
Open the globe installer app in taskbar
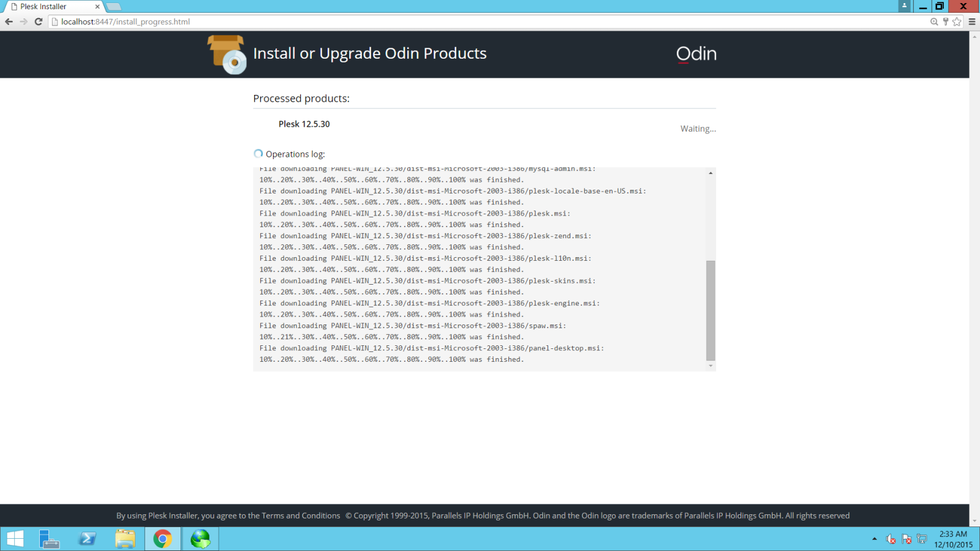(x=200, y=539)
